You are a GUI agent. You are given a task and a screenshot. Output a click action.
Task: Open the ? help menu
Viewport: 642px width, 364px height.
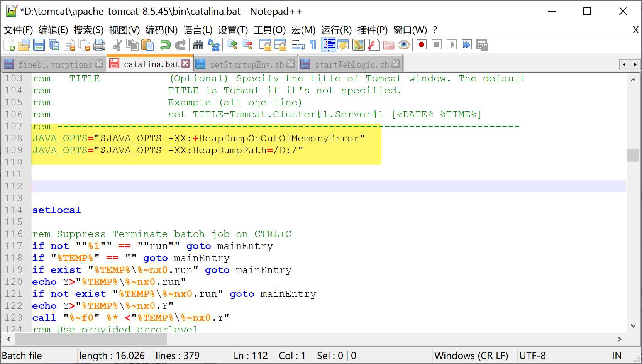tap(435, 30)
